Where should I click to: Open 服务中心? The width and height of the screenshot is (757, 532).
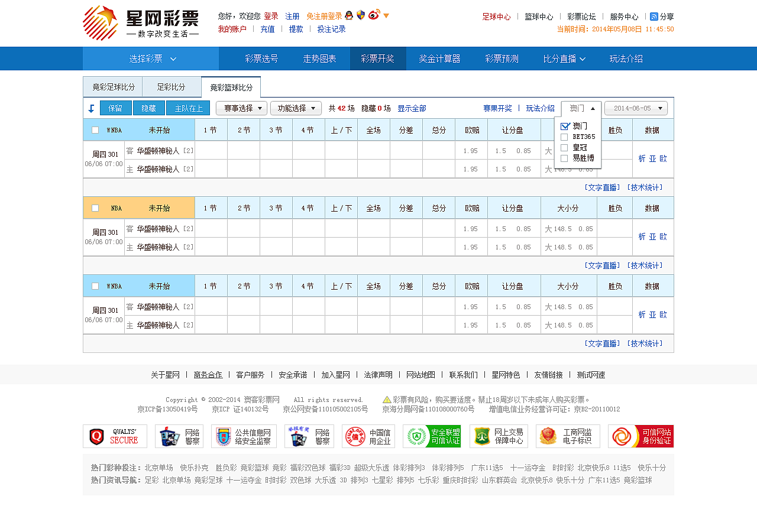624,17
